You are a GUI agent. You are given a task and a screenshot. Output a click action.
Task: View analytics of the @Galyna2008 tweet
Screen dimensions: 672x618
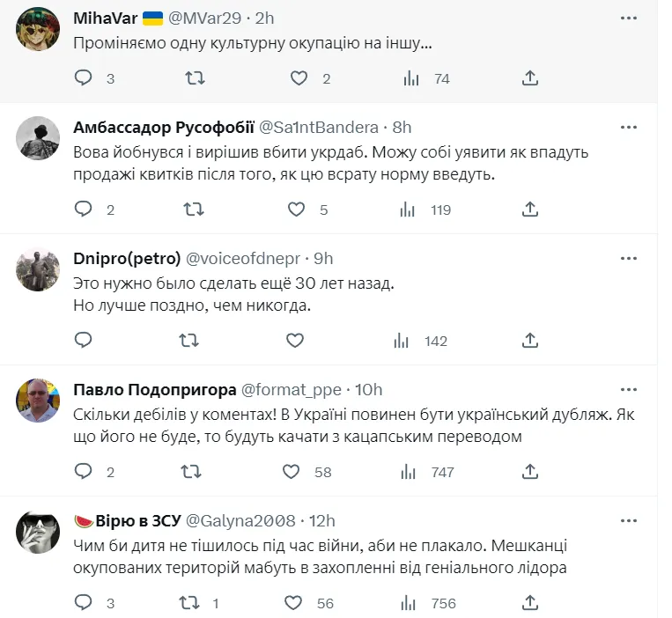coord(410,603)
